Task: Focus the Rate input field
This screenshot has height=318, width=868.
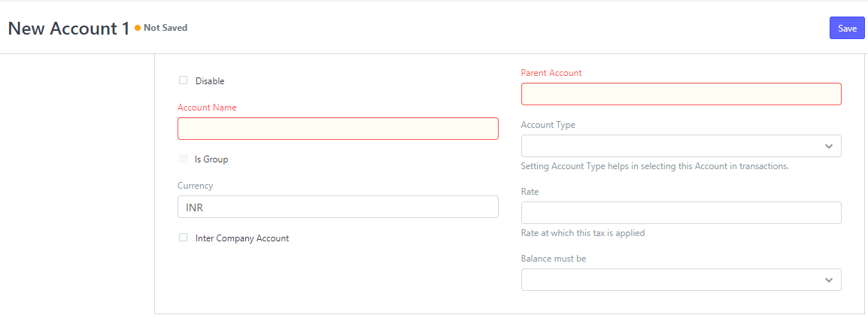Action: (681, 212)
